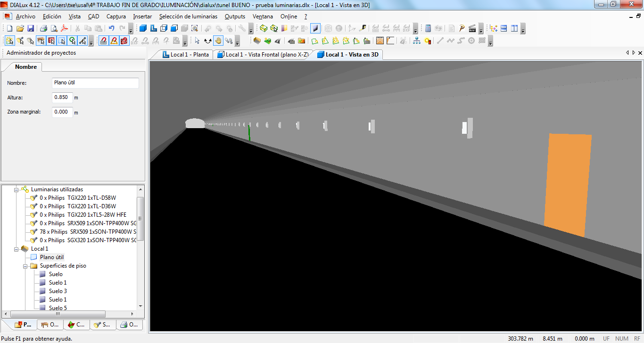Click the PDF export icon

(64, 29)
